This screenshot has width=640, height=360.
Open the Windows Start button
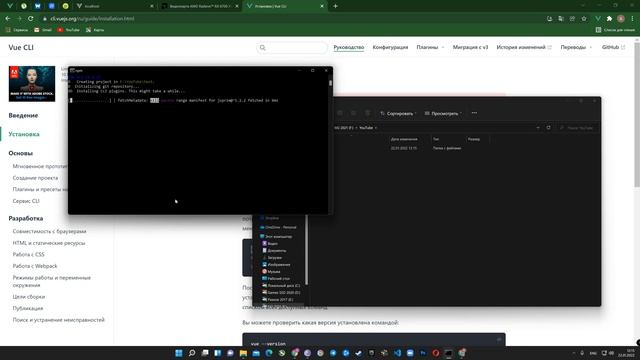pyautogui.click(x=179, y=353)
